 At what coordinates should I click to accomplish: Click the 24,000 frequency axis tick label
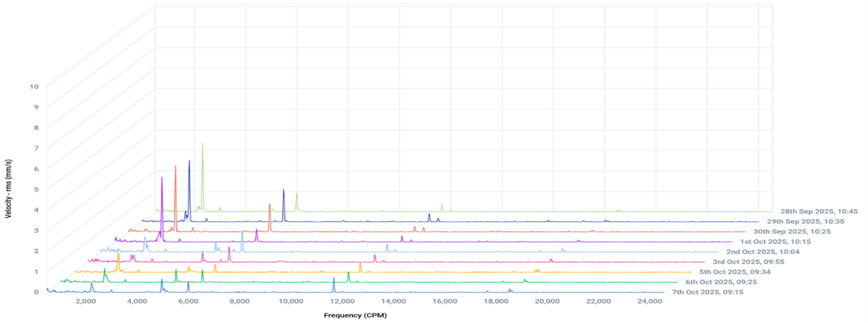[x=650, y=300]
